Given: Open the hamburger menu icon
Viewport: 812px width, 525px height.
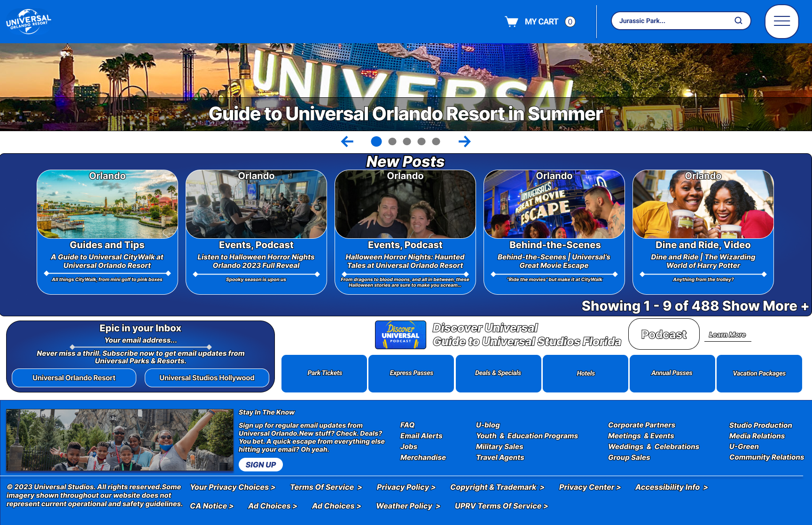Looking at the screenshot, I should point(781,21).
